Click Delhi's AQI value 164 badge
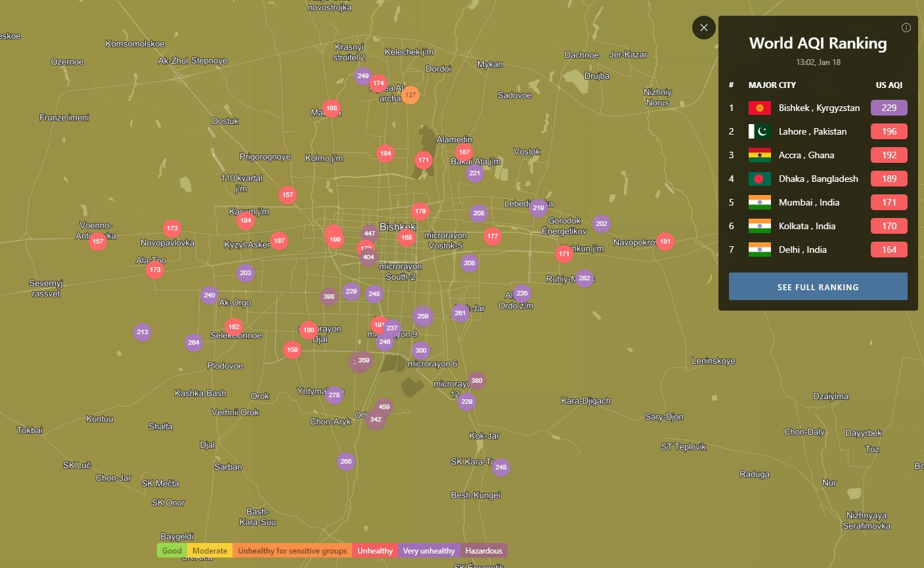 click(889, 250)
